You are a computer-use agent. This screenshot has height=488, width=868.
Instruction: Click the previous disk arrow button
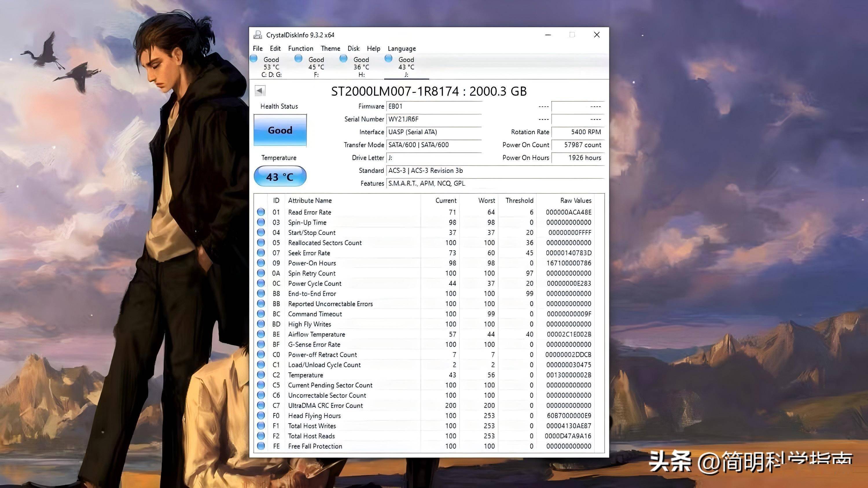pyautogui.click(x=260, y=90)
